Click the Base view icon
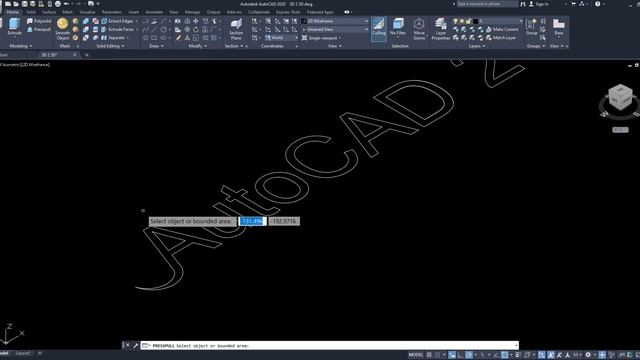640x360 pixels. point(559,27)
